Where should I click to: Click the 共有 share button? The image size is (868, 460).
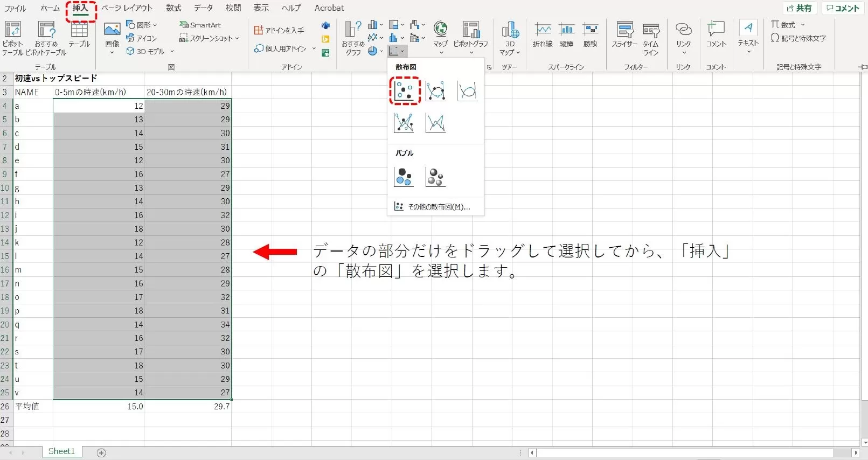pyautogui.click(x=800, y=8)
